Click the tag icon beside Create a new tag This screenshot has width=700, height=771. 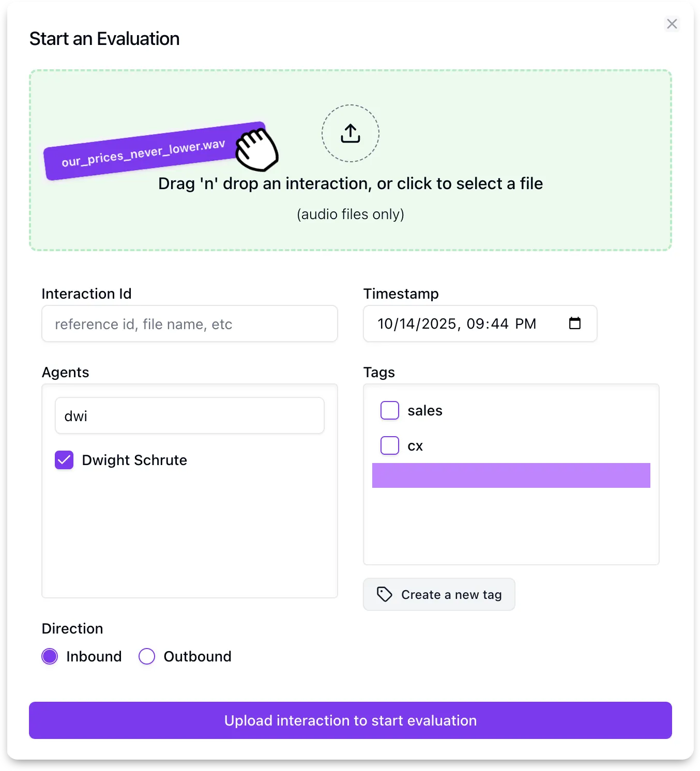click(x=384, y=594)
